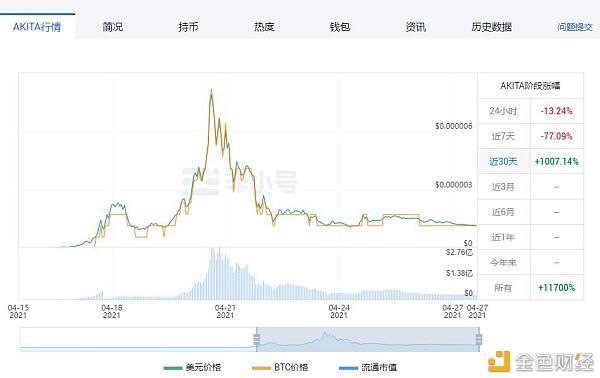This screenshot has height=378, width=600.
Task: Click the unselected left navigator area
Action: pyautogui.click(x=138, y=339)
